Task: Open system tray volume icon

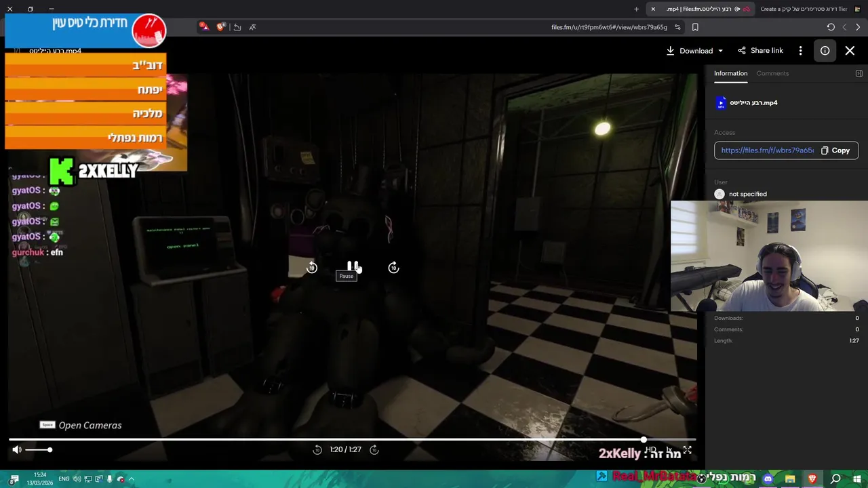Action: 77,479
